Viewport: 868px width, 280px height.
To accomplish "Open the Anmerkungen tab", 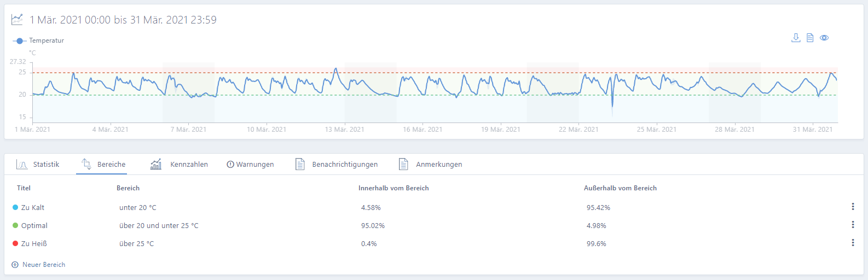I will click(x=430, y=164).
